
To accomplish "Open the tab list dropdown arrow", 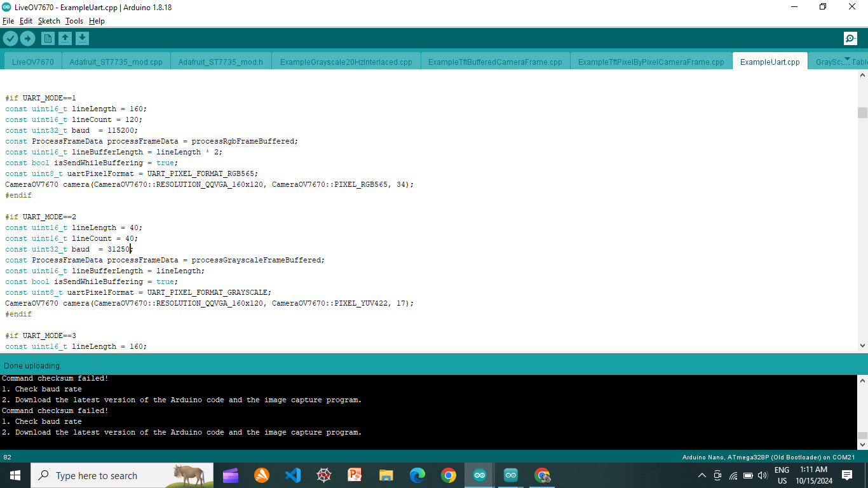I will [x=846, y=59].
